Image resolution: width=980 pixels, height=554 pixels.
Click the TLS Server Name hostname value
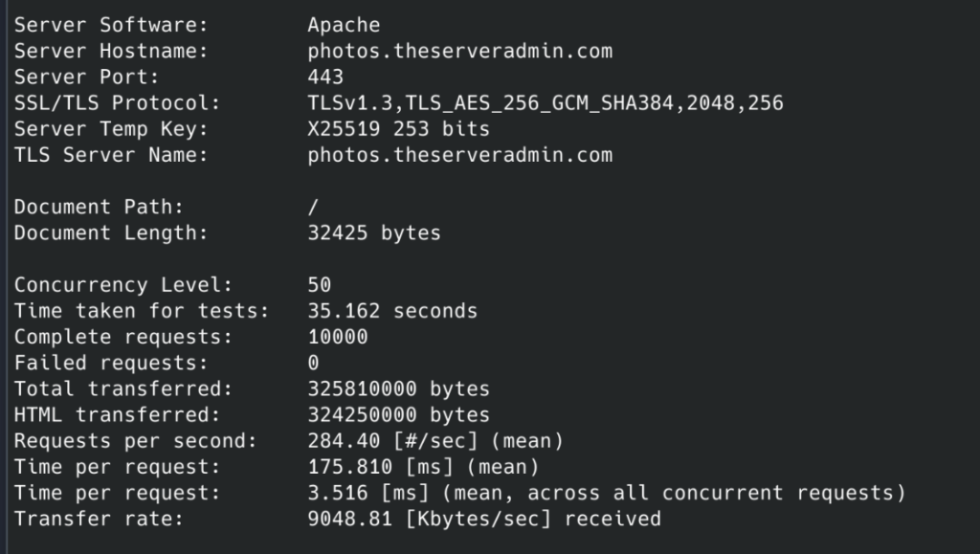(459, 154)
